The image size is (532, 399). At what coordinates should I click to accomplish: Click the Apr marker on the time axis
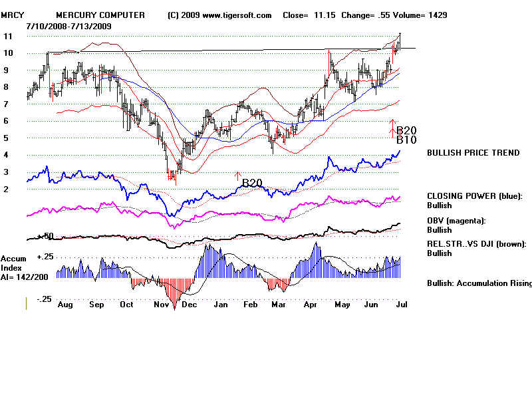click(x=311, y=304)
